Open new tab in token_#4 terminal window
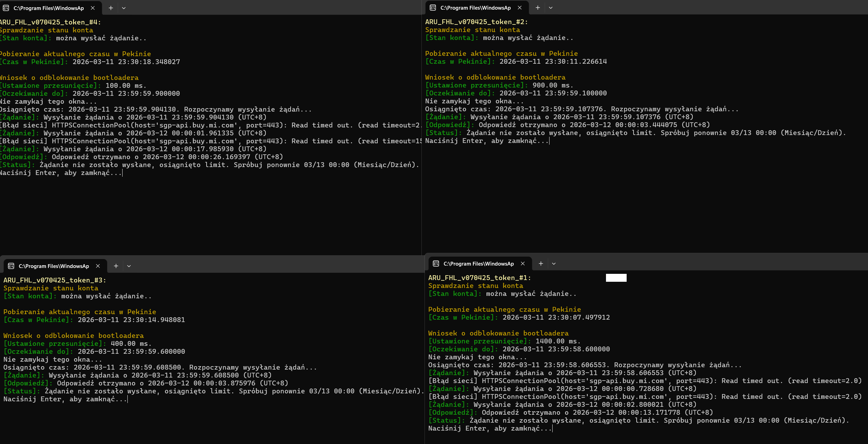This screenshot has width=868, height=444. (111, 8)
